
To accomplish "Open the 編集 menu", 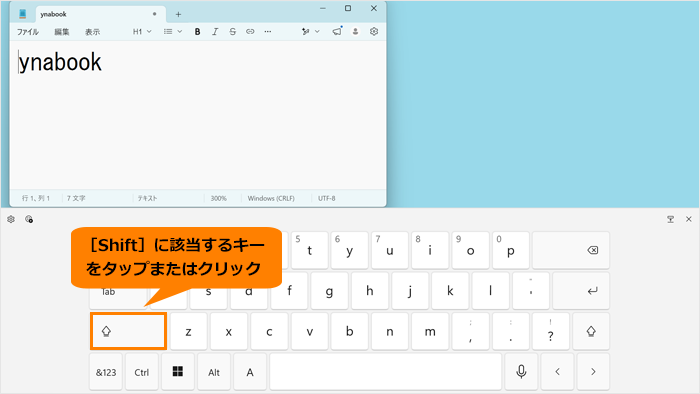I will (62, 32).
